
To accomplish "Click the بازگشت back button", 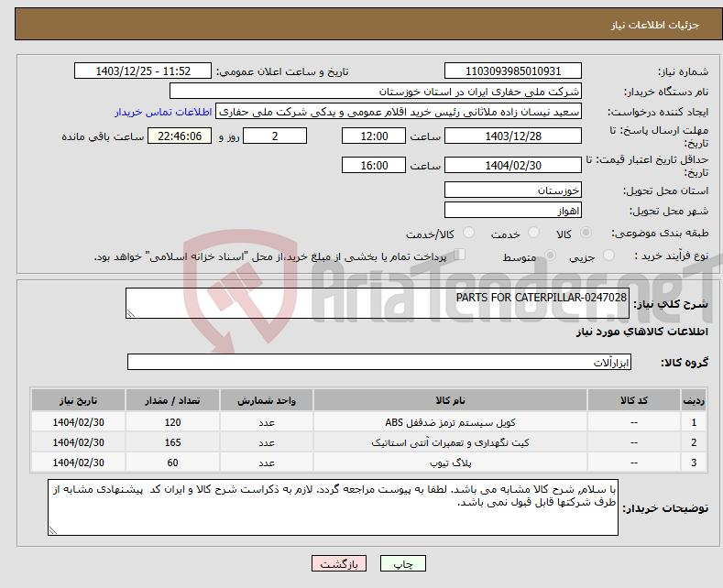I will 339,563.
